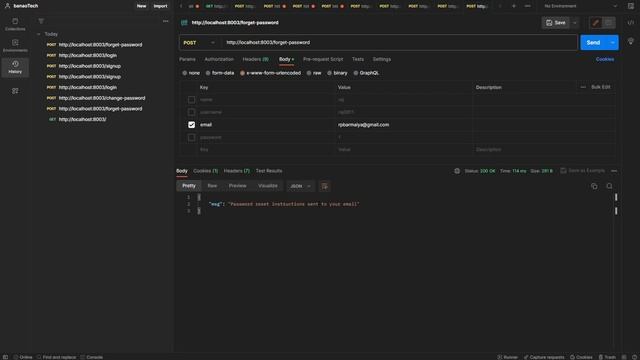Open the response Cookies tab
Image resolution: width=640 pixels, height=360 pixels.
(x=205, y=171)
